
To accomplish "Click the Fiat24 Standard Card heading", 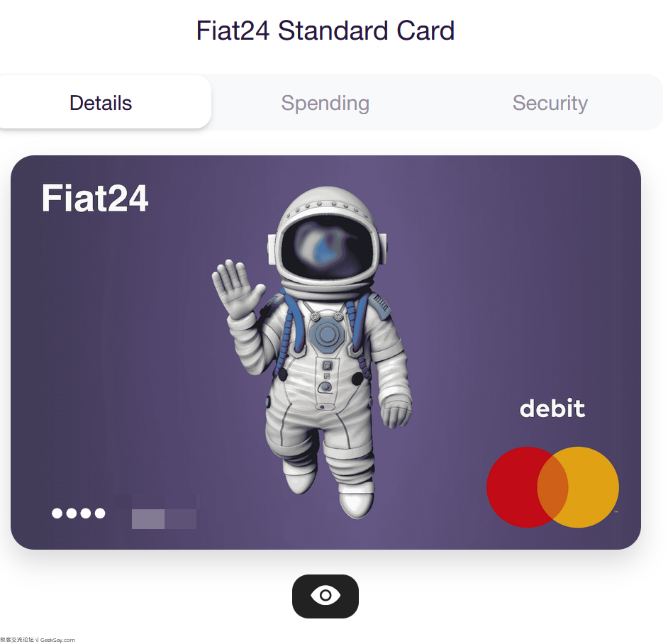I will coord(325,30).
